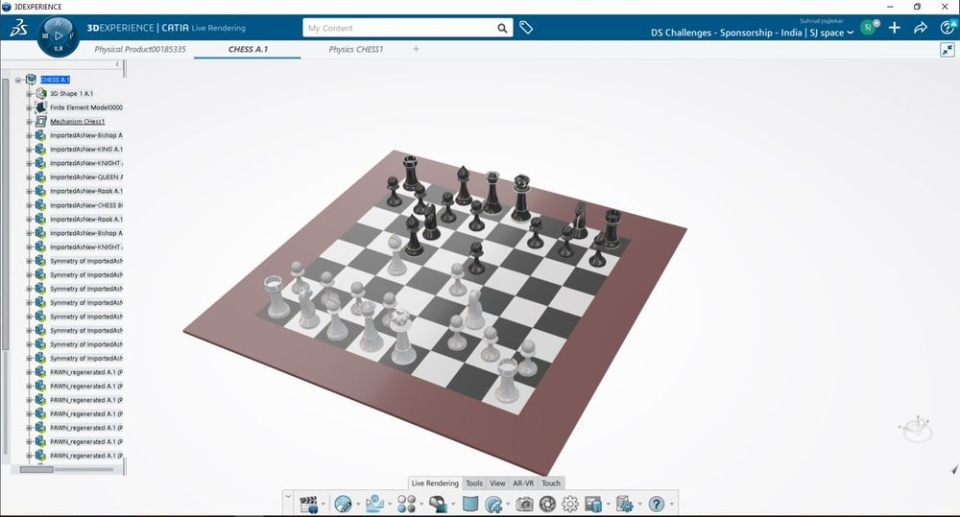Open dropdown arrow beside help question mark icon
Screen dimensions: 960x517
[672, 505]
